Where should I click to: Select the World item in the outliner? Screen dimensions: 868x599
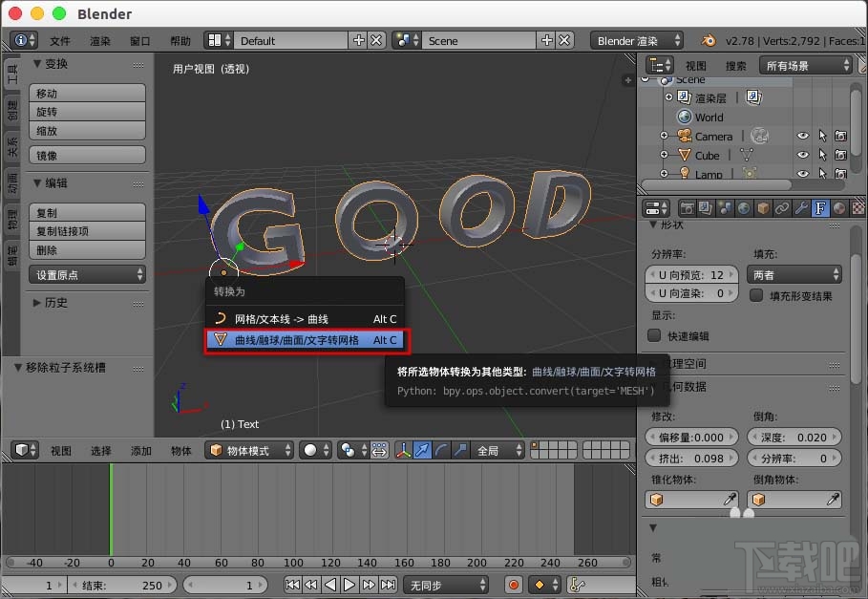tap(709, 117)
